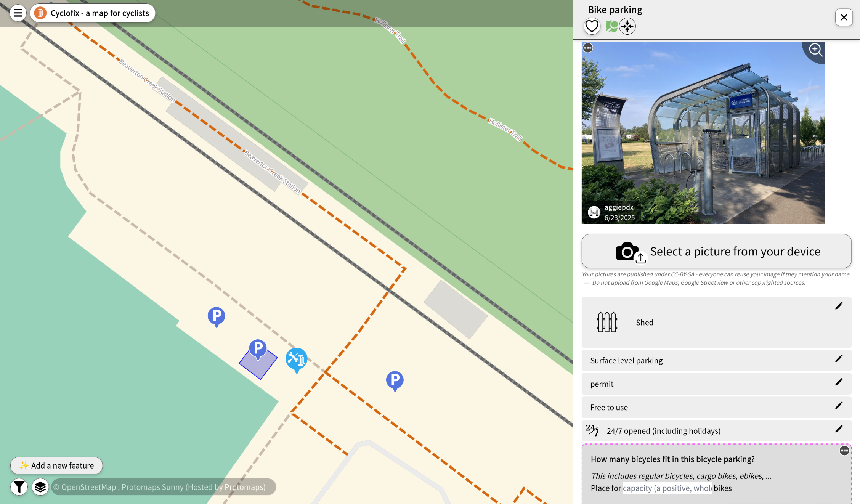Click the bicycle repair station marker
The width and height of the screenshot is (860, 504).
click(x=296, y=359)
